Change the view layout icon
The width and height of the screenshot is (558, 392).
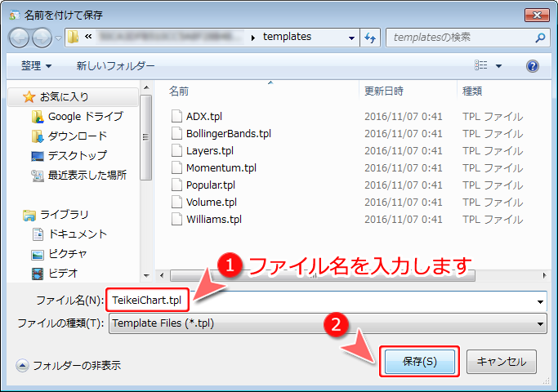point(481,65)
